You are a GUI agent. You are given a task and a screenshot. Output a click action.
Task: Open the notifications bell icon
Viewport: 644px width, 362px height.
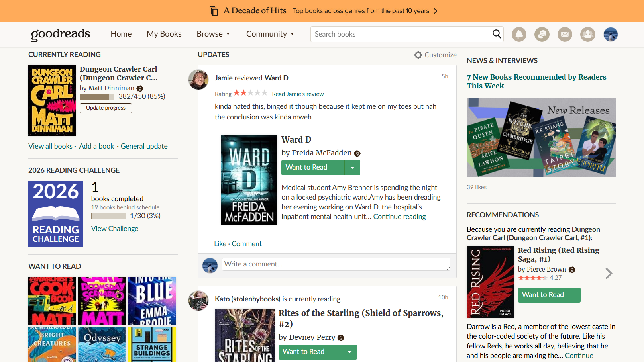tap(519, 34)
